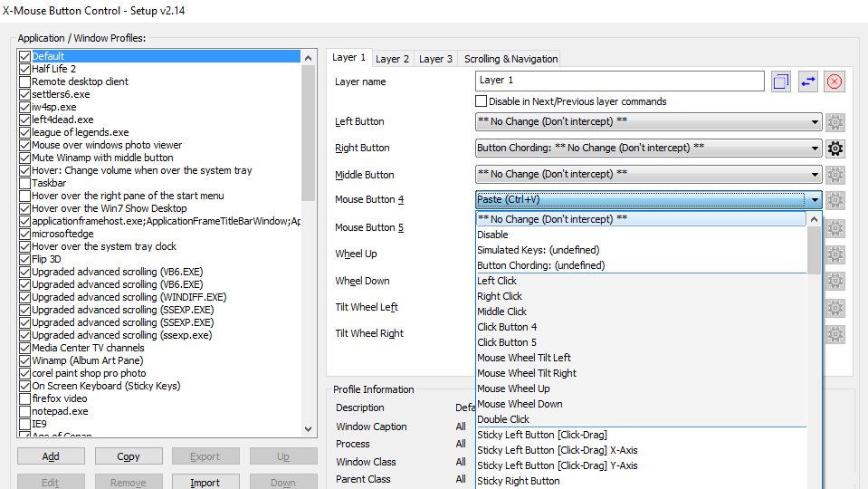This screenshot has width=868, height=489.
Task: Click the swap layer arrows icon
Action: [x=808, y=81]
